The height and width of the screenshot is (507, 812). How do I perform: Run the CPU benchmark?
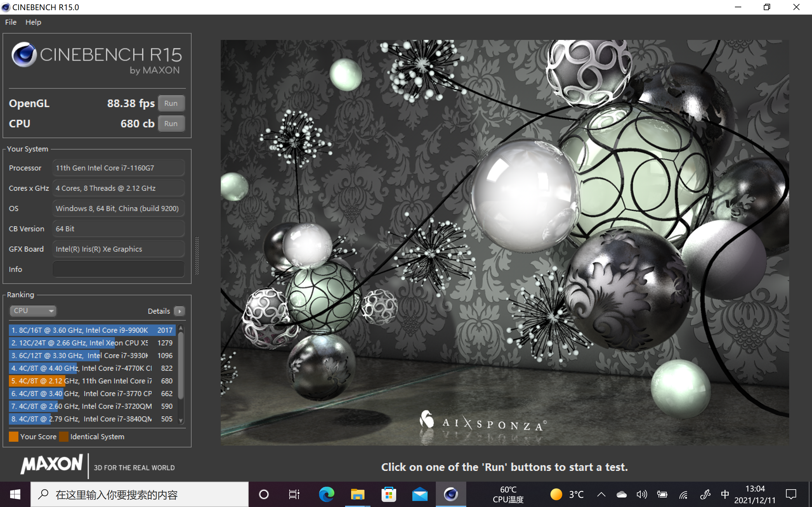(x=171, y=124)
